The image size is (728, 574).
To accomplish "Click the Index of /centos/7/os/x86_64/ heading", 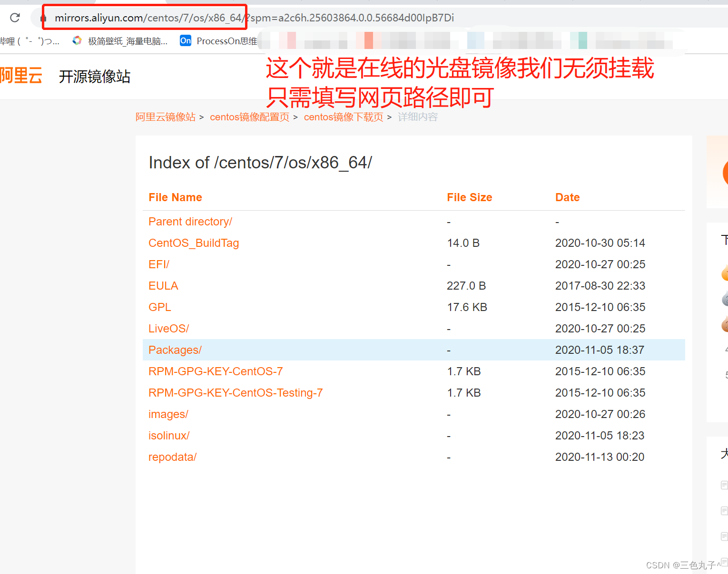I will pyautogui.click(x=260, y=163).
